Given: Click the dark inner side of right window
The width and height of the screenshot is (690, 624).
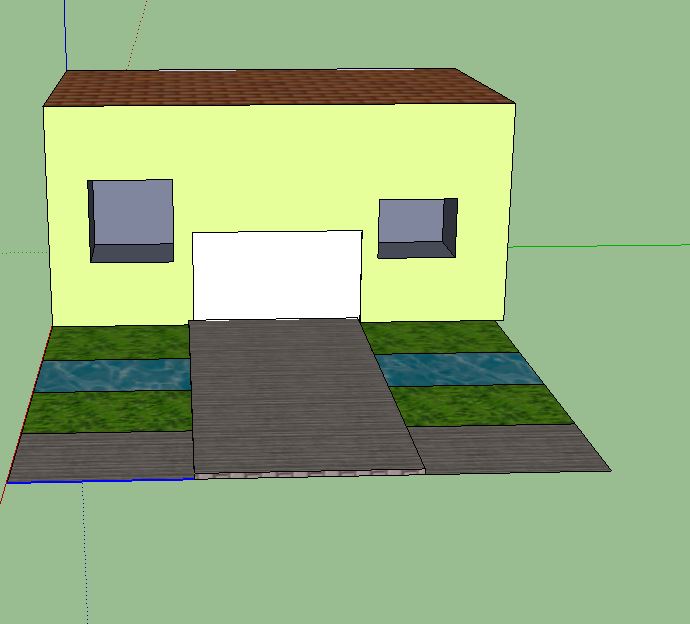Looking at the screenshot, I should [x=450, y=223].
